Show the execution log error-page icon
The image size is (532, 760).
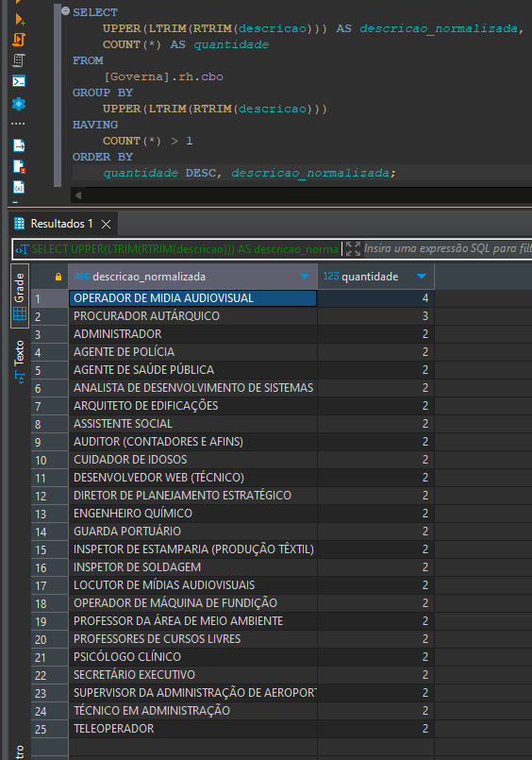click(x=19, y=166)
